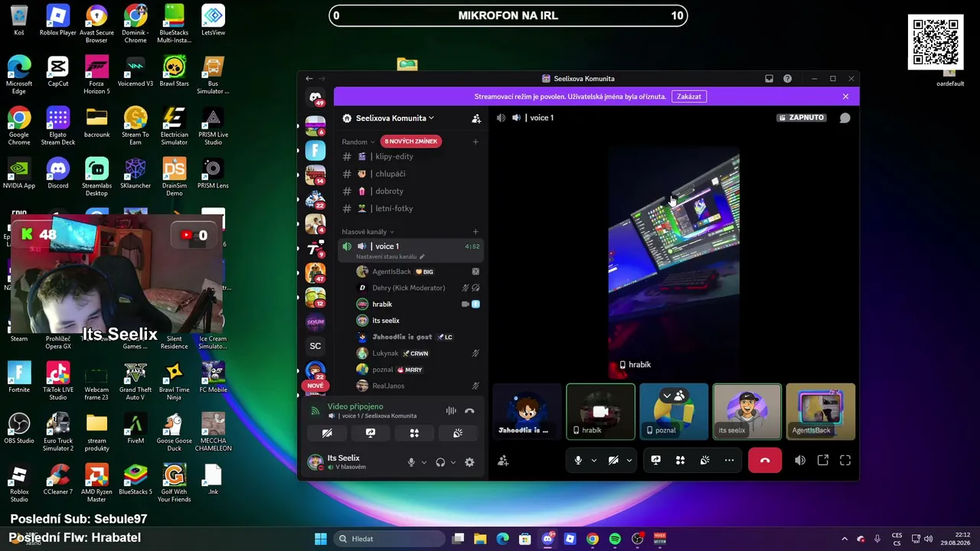
Task: Add a channel to Random category
Action: [475, 142]
